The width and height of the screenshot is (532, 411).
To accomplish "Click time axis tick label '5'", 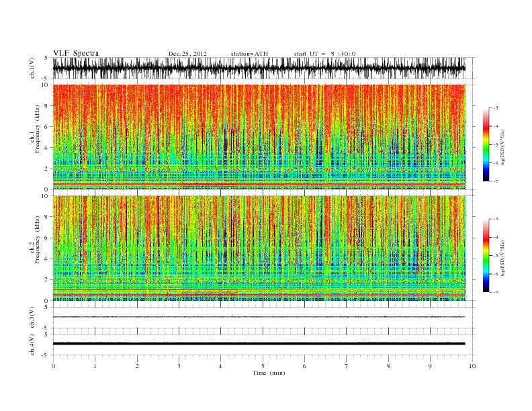I will 263,366.
